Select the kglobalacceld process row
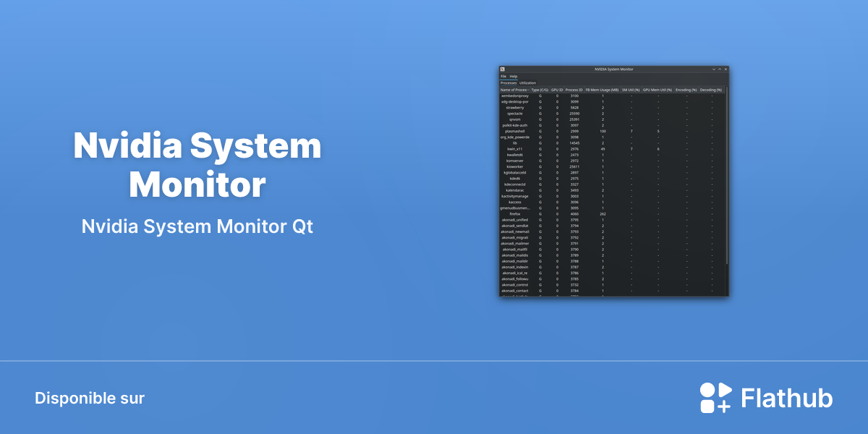 612,172
